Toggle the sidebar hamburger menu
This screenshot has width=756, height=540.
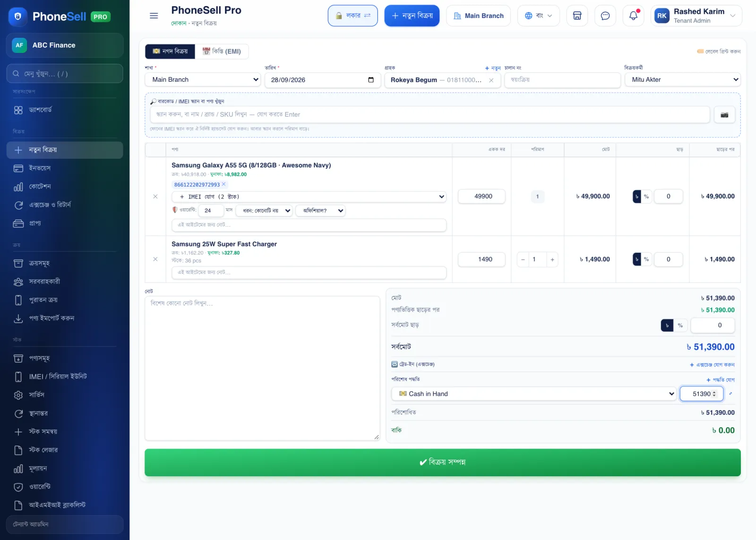pyautogui.click(x=154, y=16)
